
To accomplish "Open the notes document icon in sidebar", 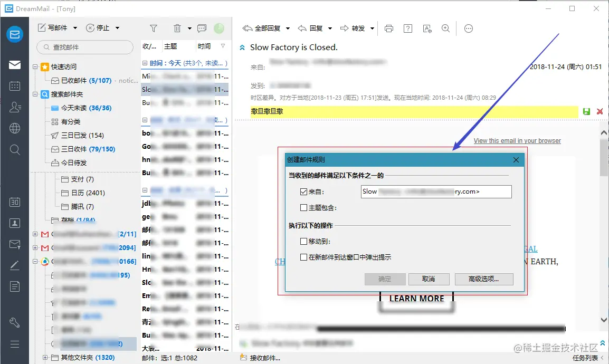I will pyautogui.click(x=15, y=287).
